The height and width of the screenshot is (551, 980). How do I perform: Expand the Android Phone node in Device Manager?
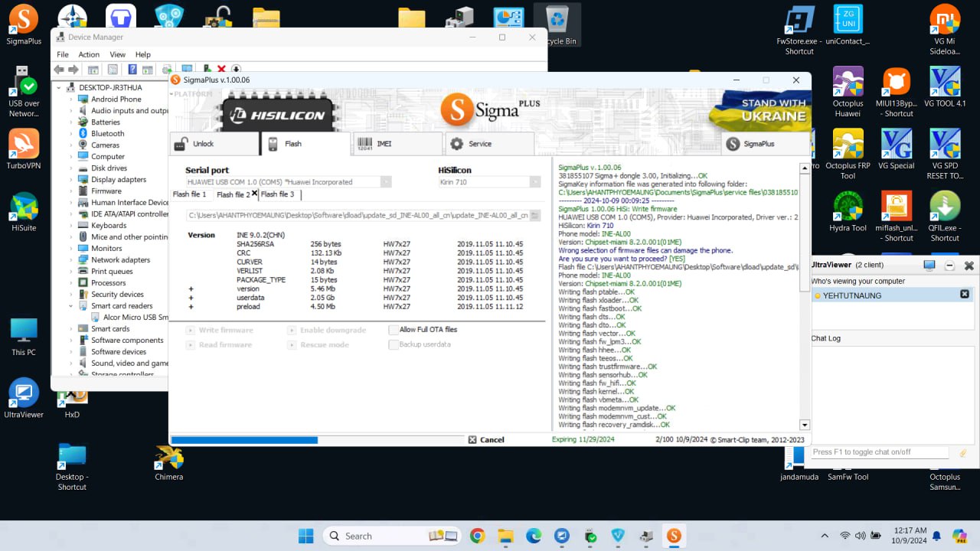(72, 99)
